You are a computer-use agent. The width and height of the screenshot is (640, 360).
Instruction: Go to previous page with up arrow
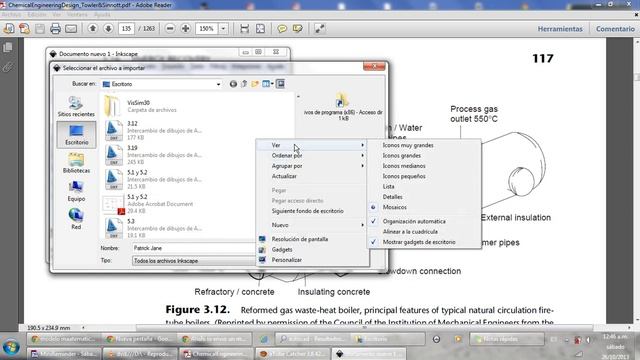click(x=93, y=29)
